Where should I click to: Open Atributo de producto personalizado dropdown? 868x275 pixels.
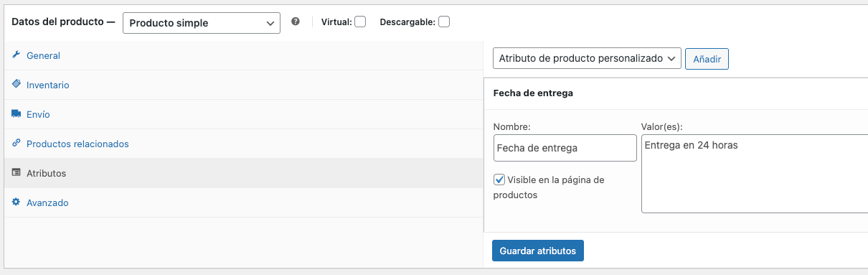click(587, 58)
